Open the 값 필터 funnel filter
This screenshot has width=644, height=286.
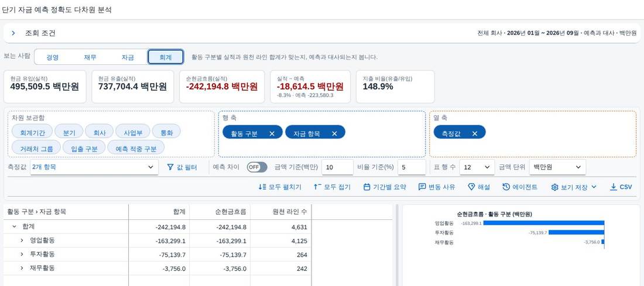182,167
